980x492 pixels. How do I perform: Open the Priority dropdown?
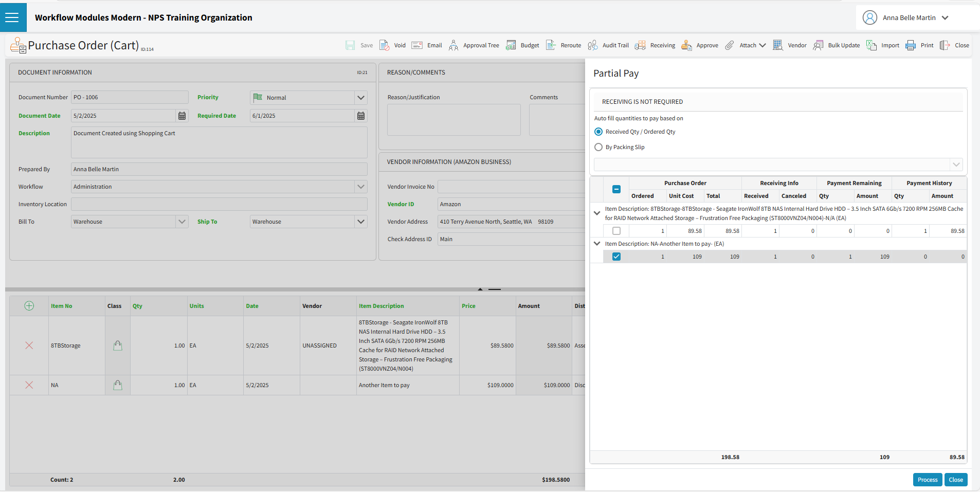coord(361,98)
